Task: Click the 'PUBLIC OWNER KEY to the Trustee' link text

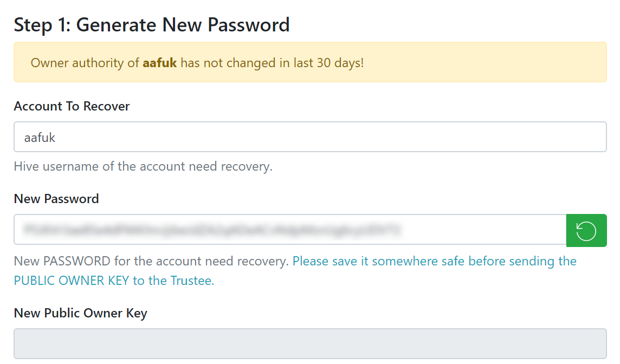Action: pos(114,281)
